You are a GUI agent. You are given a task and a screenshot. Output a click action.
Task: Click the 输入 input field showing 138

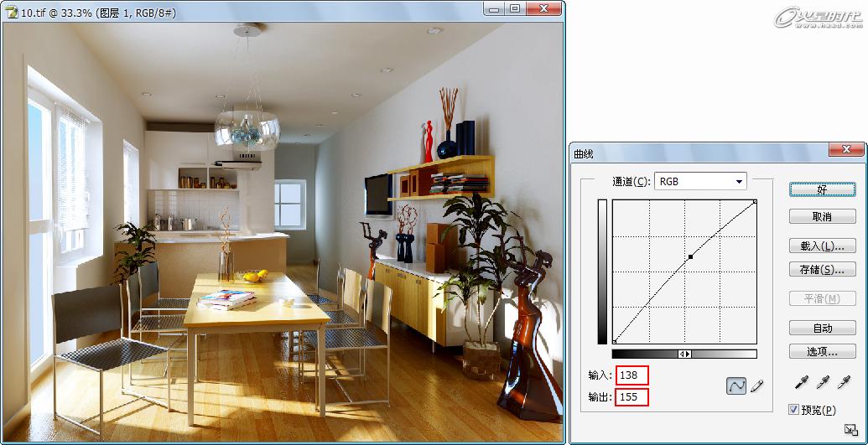[x=632, y=375]
